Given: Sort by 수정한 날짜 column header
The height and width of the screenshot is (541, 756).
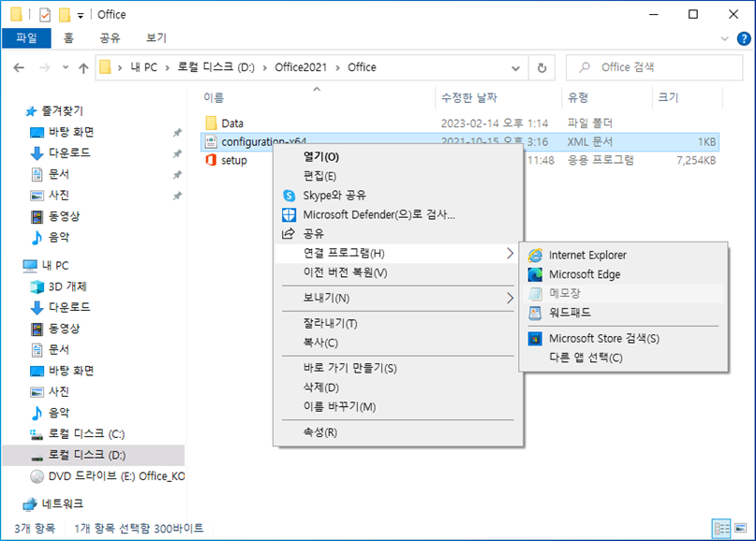Looking at the screenshot, I should 498,97.
